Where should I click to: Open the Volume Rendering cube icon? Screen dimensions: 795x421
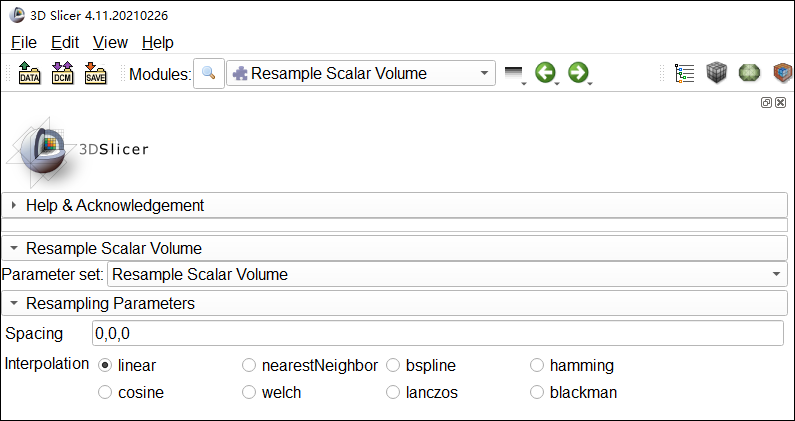[x=716, y=73]
